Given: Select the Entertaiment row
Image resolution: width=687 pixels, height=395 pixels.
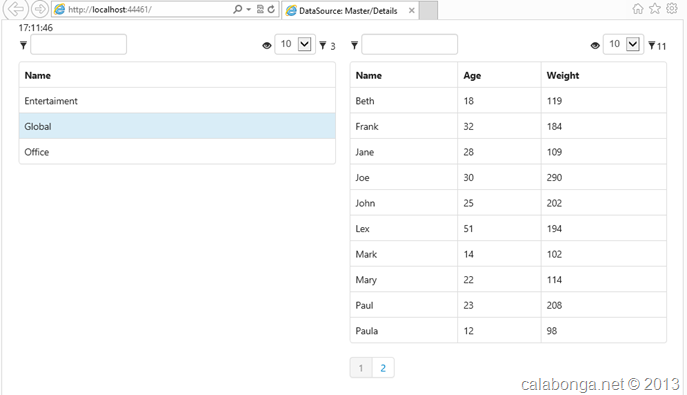Looking at the screenshot, I should point(177,101).
